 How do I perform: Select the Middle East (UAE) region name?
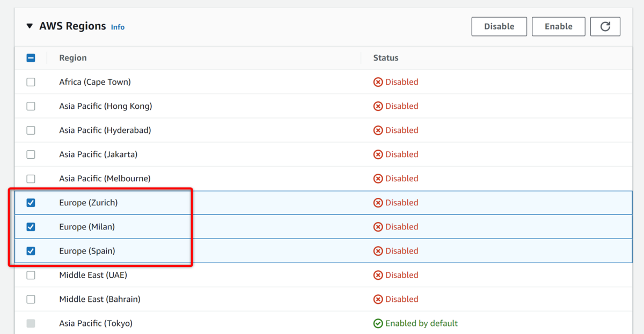click(x=93, y=275)
